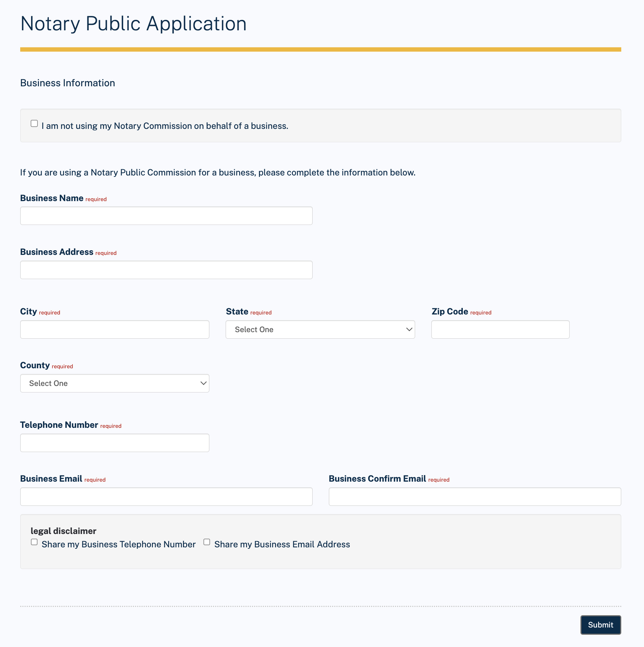644x647 pixels.
Task: Click the "Business Information" section heading
Action: pyautogui.click(x=68, y=83)
